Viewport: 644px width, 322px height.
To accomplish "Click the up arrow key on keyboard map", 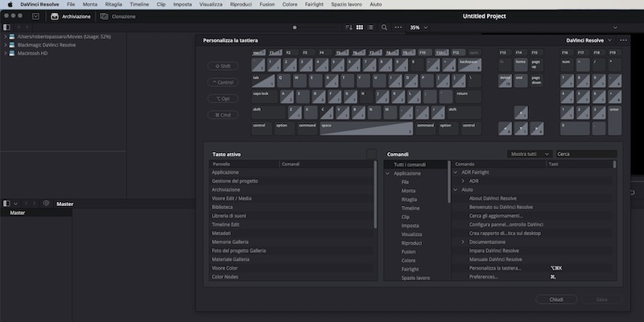I will (521, 113).
